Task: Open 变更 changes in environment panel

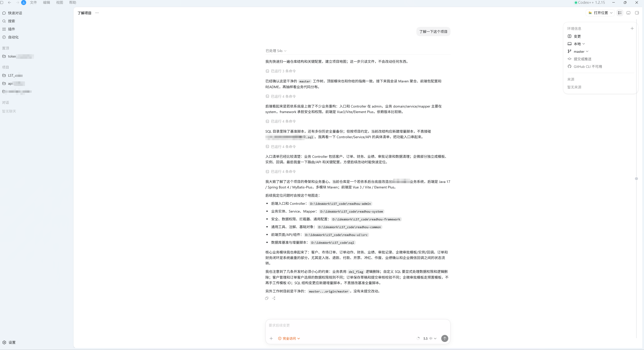Action: pyautogui.click(x=574, y=36)
